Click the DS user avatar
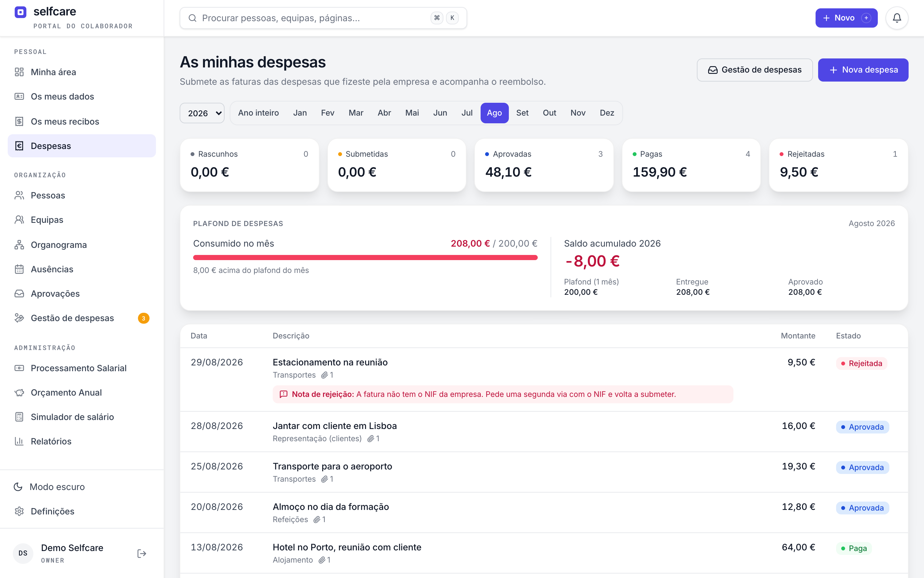This screenshot has height=578, width=924. [x=23, y=553]
